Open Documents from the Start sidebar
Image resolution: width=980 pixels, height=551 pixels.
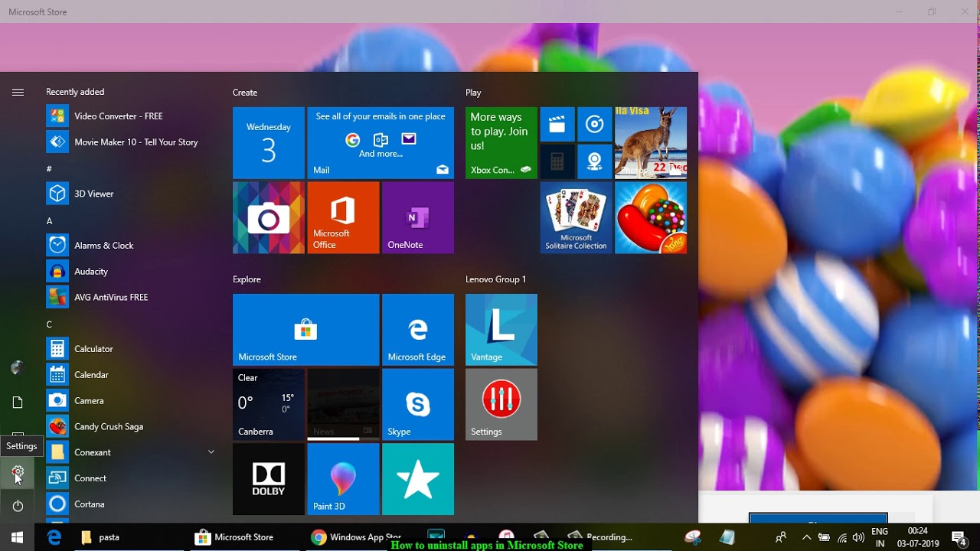(18, 403)
